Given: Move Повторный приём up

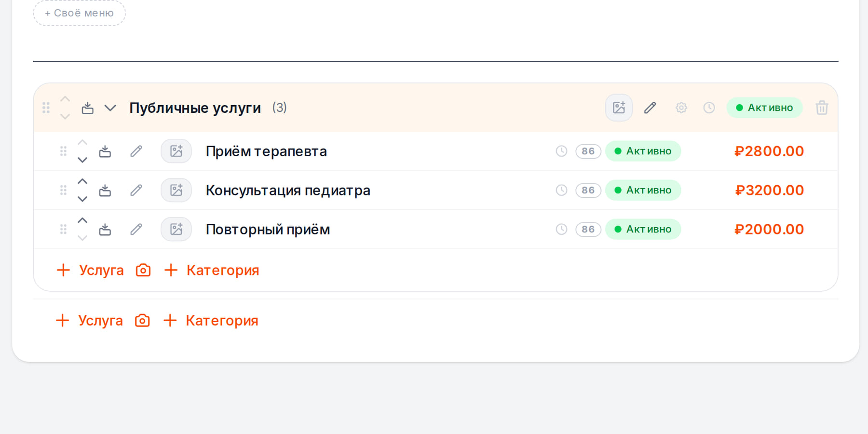Looking at the screenshot, I should tap(82, 220).
